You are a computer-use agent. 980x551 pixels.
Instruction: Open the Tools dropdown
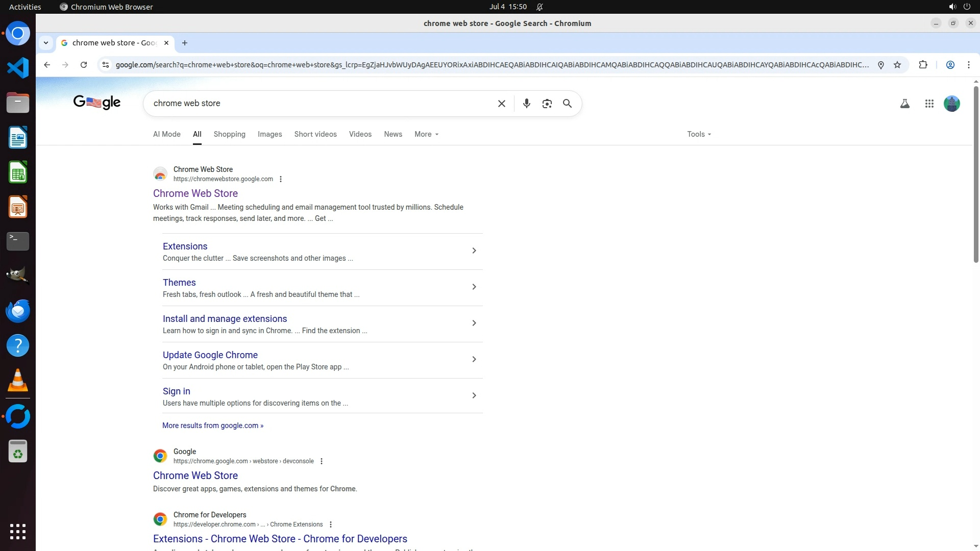click(699, 134)
